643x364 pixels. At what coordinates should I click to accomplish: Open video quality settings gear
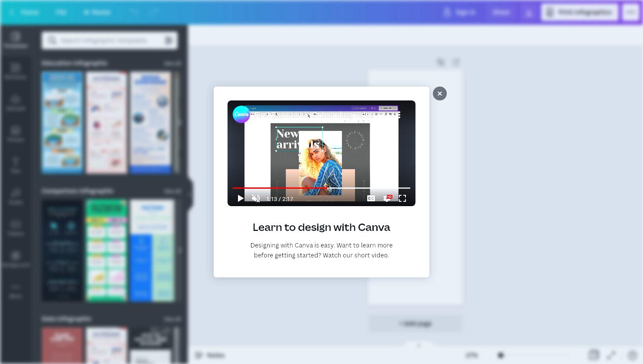386,198
